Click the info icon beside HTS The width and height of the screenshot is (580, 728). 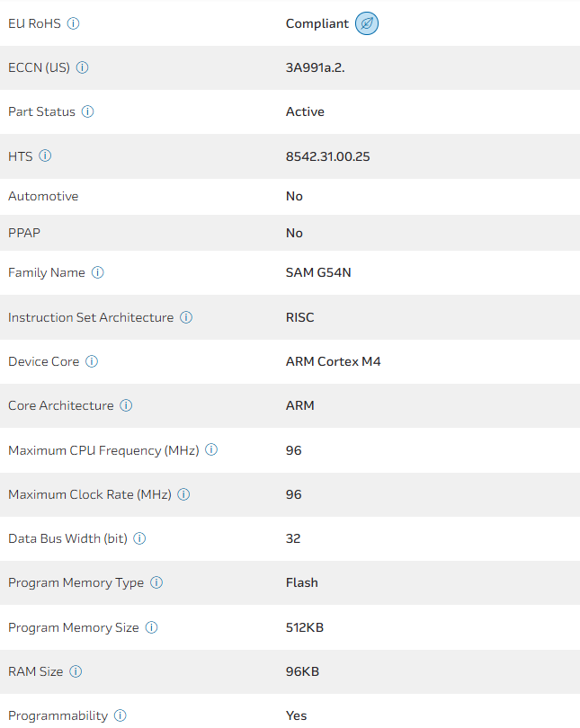[45, 155]
